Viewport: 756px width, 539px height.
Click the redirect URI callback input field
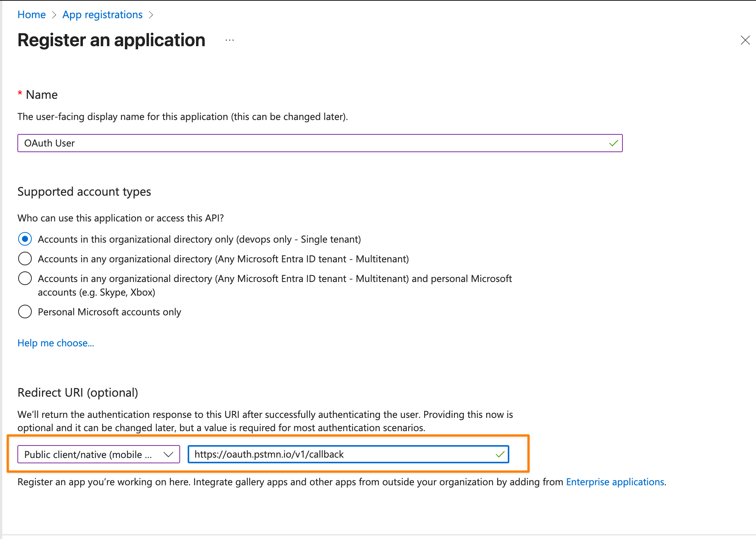tap(348, 454)
